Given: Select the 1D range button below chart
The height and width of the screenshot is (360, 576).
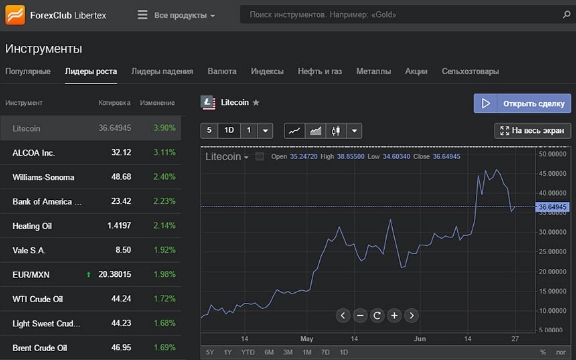Looking at the screenshot, I should (x=344, y=352).
